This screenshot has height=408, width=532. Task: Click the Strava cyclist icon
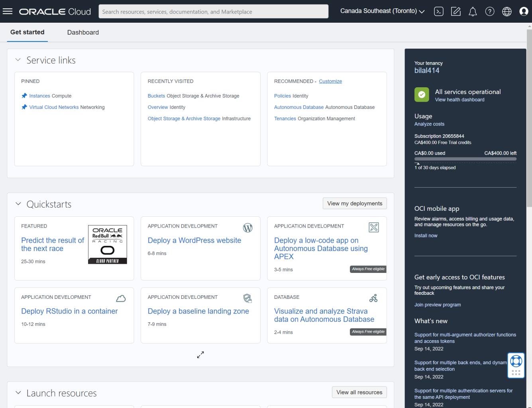(x=373, y=298)
